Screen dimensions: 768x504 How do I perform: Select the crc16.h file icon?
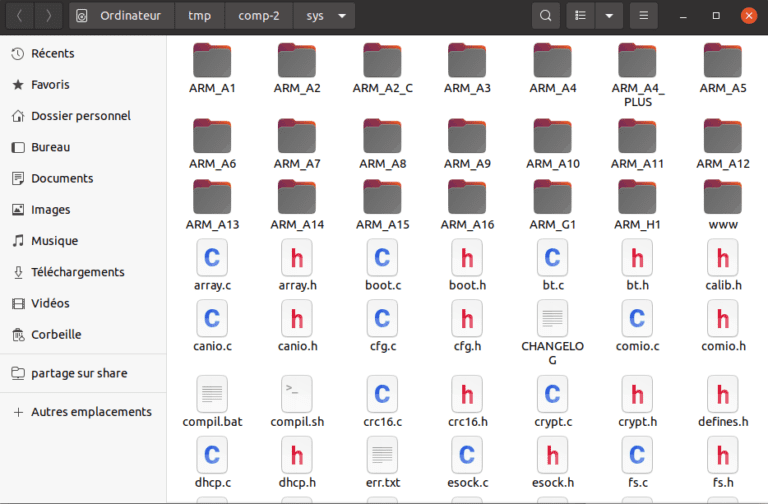click(467, 394)
